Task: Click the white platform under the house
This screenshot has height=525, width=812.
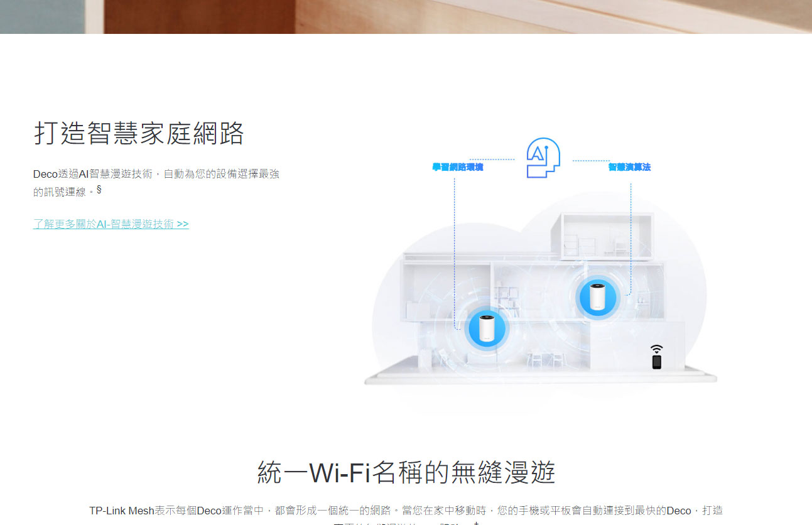Action: click(540, 376)
